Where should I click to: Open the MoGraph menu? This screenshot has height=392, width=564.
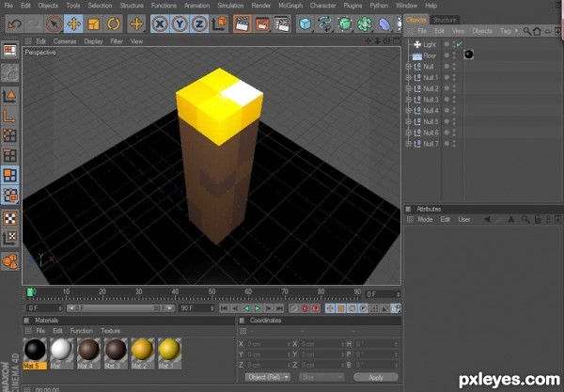(x=290, y=6)
